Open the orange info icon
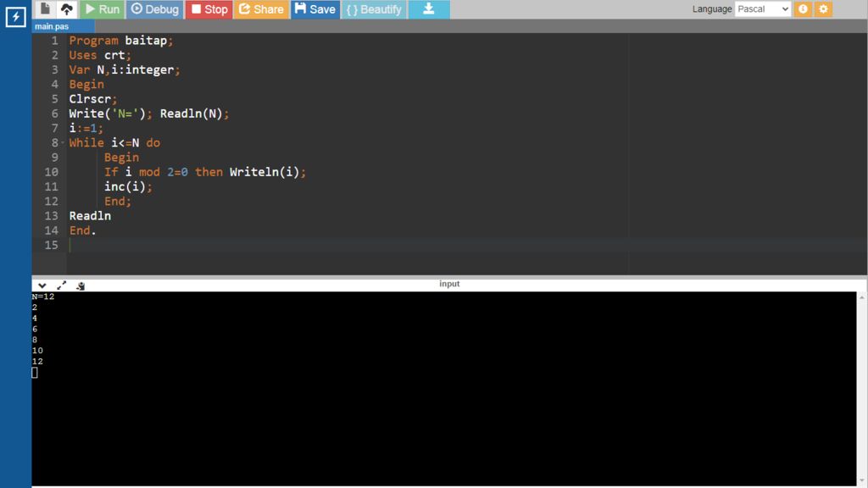 [803, 8]
